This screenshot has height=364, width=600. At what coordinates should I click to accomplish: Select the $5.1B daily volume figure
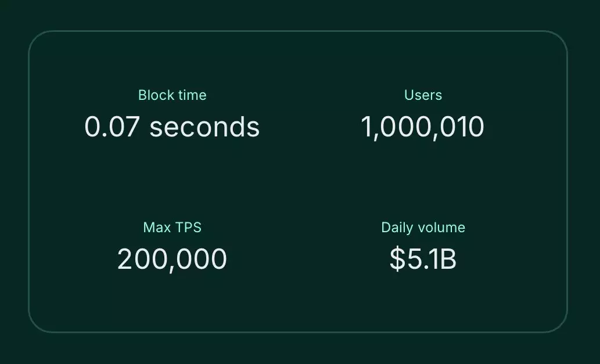[423, 259]
